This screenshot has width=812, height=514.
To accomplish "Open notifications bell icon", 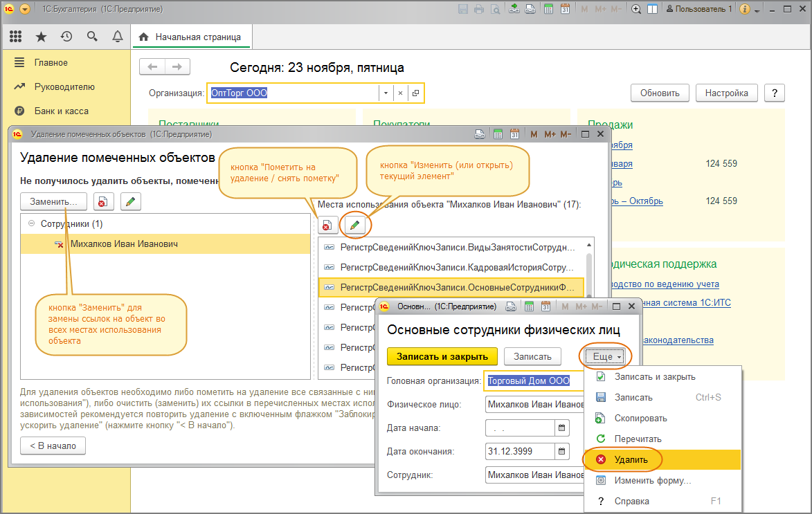I will [118, 37].
